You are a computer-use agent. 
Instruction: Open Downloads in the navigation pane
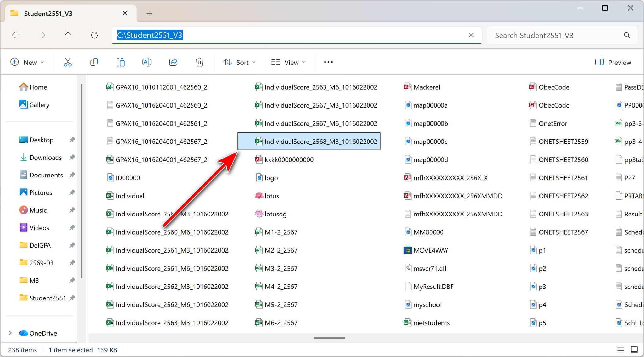point(45,157)
